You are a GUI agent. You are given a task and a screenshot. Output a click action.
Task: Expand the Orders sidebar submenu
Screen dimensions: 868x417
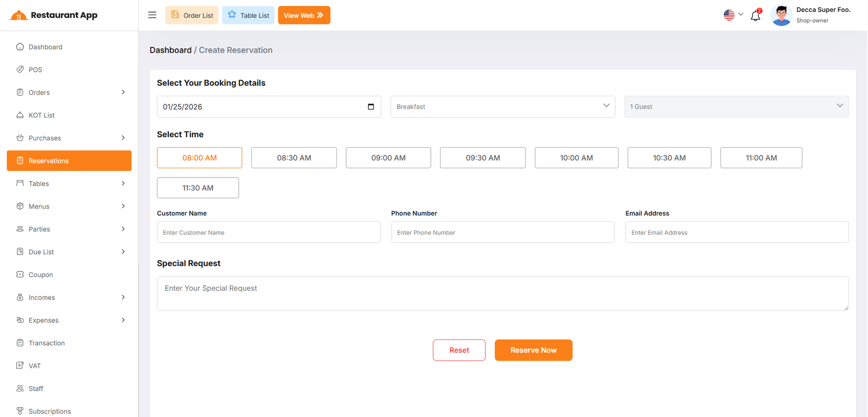(123, 92)
